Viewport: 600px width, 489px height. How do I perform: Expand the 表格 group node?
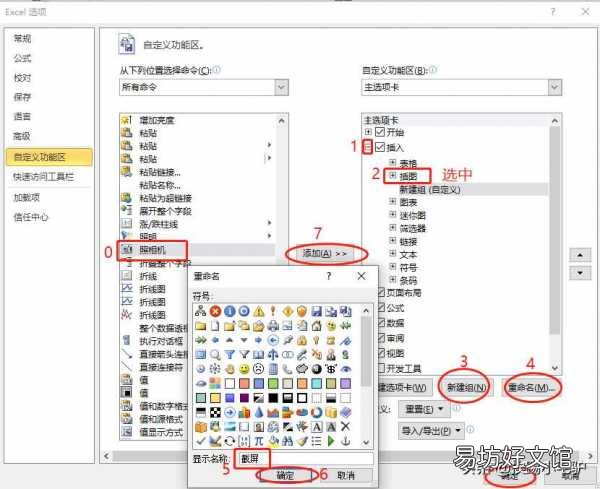(392, 162)
